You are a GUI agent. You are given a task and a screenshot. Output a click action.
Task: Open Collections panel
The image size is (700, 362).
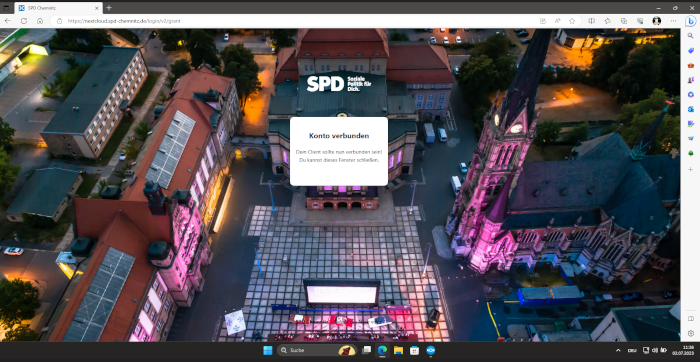click(624, 21)
